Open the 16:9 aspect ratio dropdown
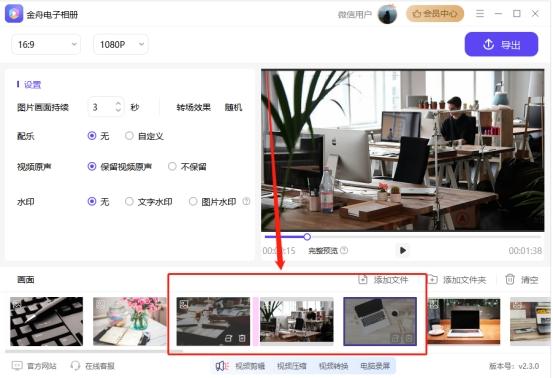The image size is (553, 378). [46, 44]
